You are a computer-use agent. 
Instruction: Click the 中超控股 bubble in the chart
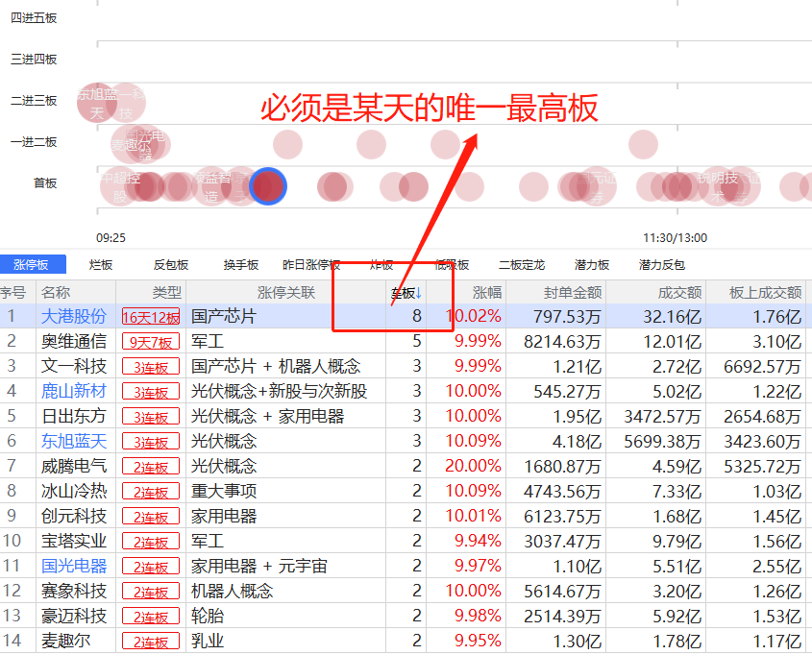tap(120, 186)
